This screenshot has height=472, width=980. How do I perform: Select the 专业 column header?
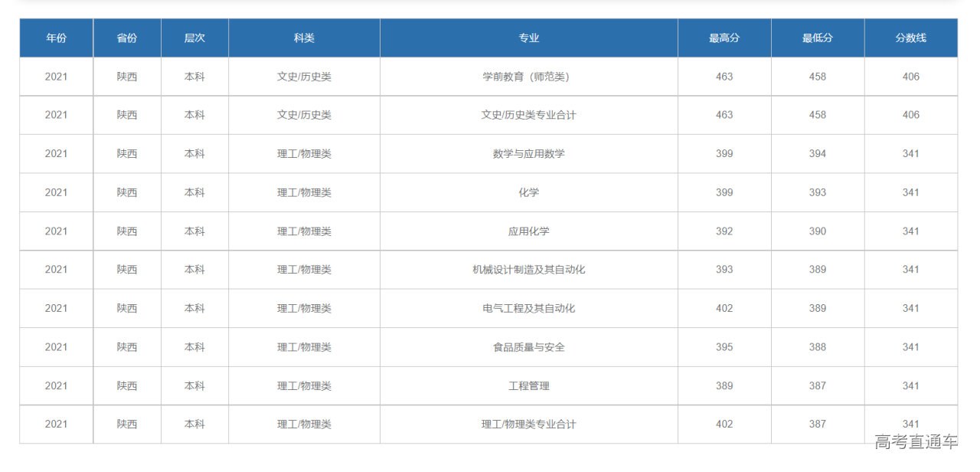pos(528,38)
